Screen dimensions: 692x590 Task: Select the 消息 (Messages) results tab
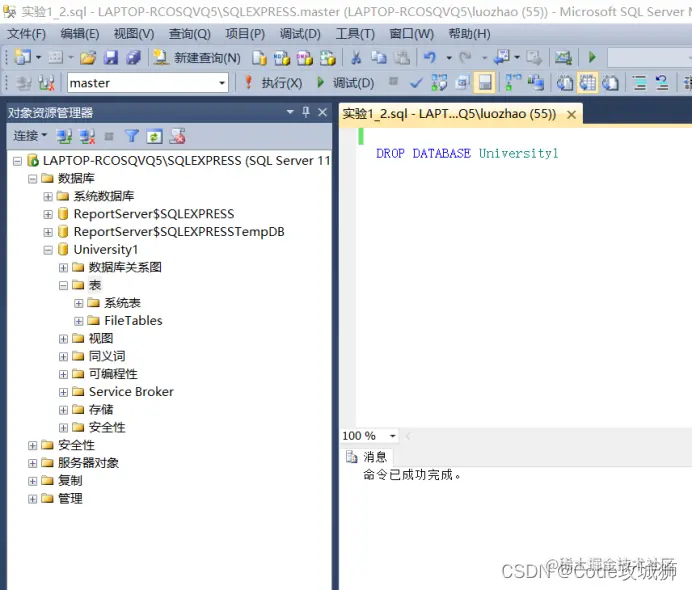pyautogui.click(x=366, y=457)
